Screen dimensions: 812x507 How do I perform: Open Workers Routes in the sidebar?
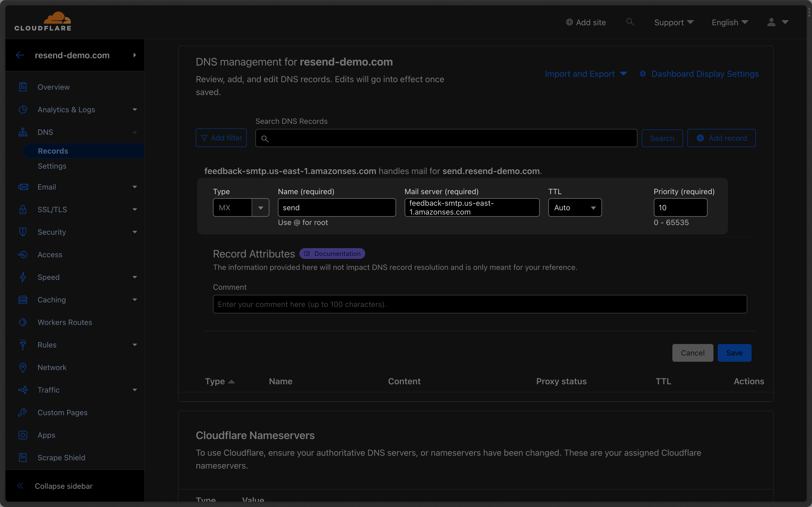click(x=65, y=322)
